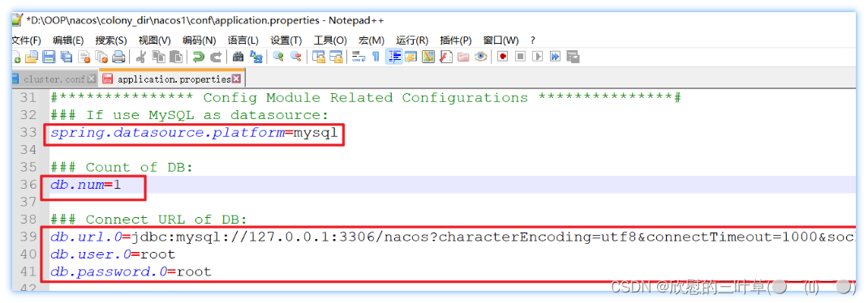
Task: Play back the recorded macro
Action: click(538, 57)
